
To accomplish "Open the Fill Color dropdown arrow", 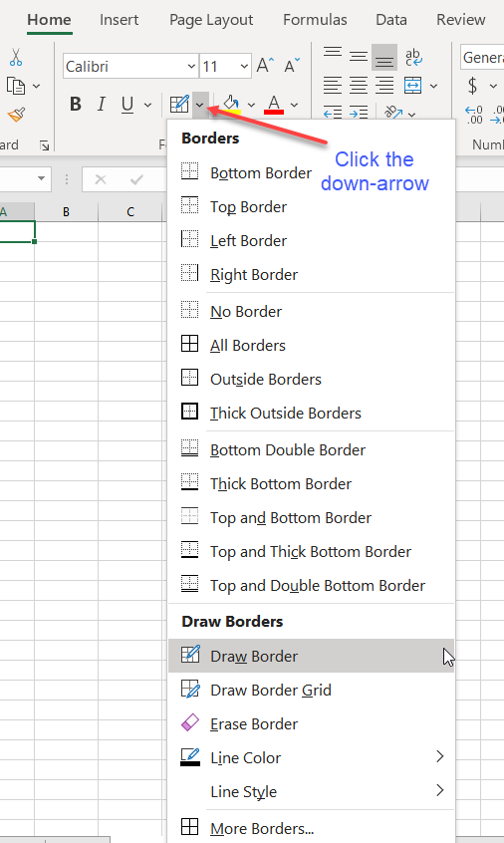I will [x=251, y=105].
